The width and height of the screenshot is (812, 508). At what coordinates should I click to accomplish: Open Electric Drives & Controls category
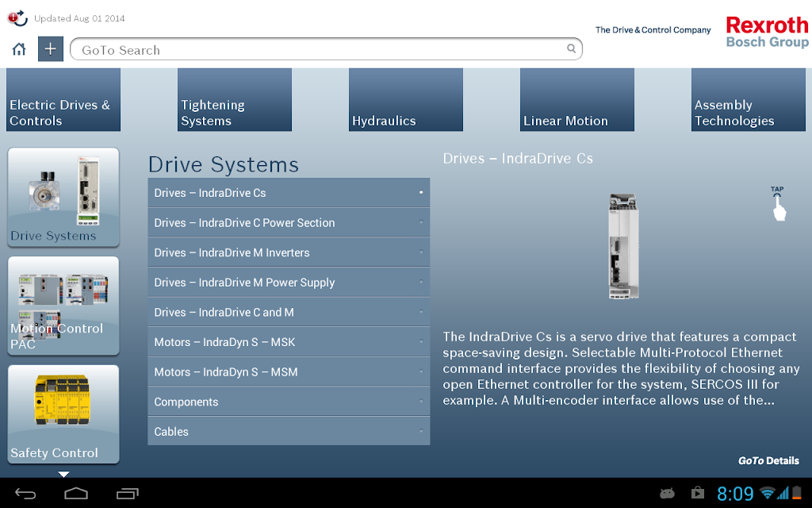(63, 99)
